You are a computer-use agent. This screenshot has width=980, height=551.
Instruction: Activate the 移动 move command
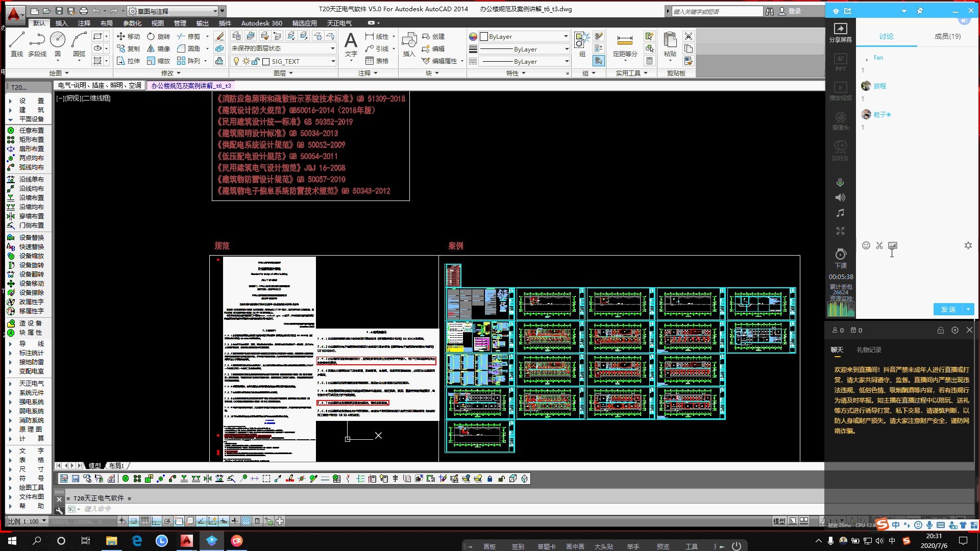tap(128, 36)
